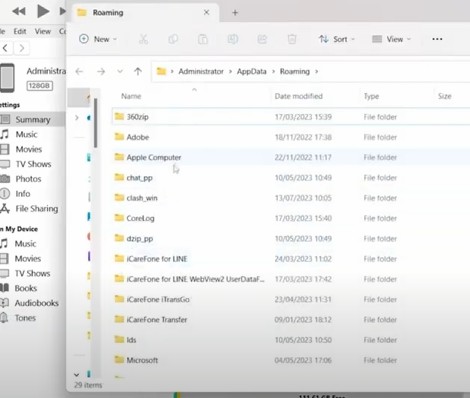Image resolution: width=470 pixels, height=398 pixels.
Task: Click the Copy icon in Explorer toolbar
Action: click(x=173, y=39)
